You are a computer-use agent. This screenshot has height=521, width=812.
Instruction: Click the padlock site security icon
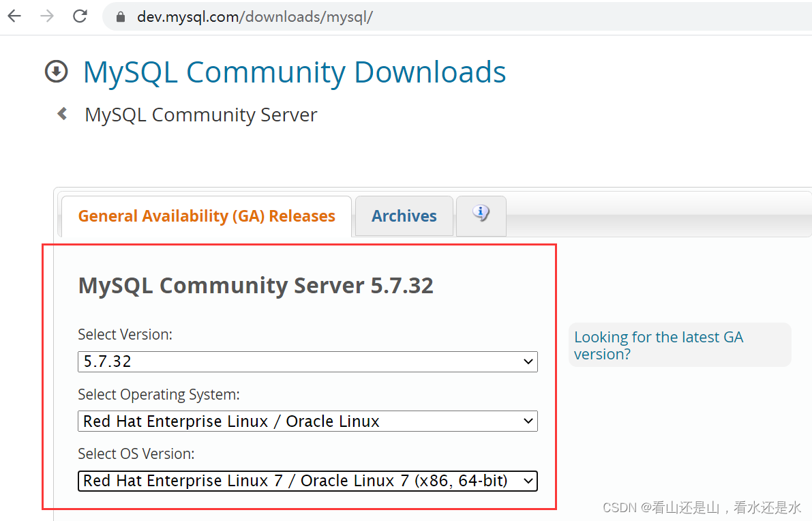(x=121, y=17)
